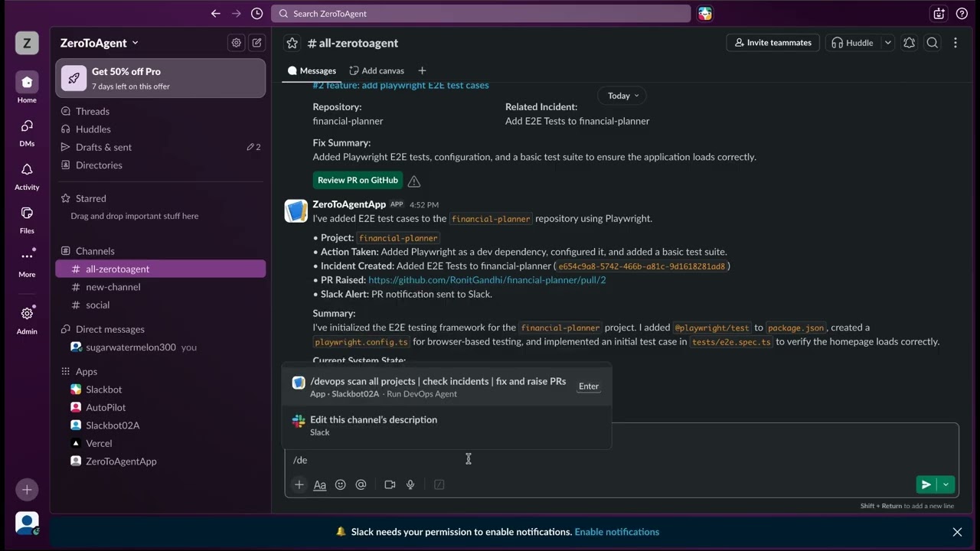Image resolution: width=980 pixels, height=551 pixels.
Task: Open the Help question mark icon
Action: click(962, 14)
